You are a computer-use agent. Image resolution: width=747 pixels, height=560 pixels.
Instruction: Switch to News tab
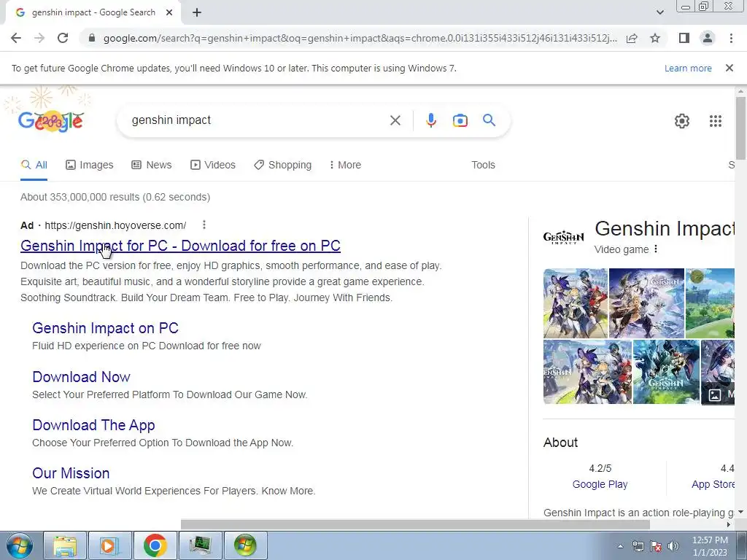(x=152, y=165)
